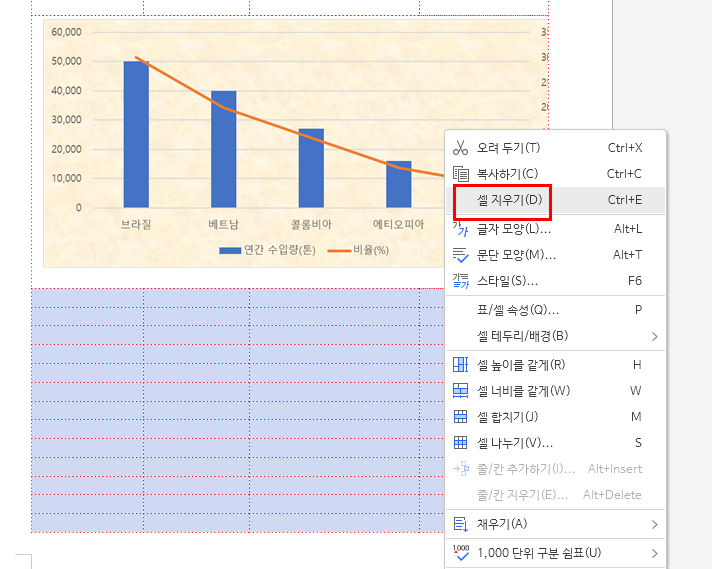Open 스타일(S)... entry
Viewport: 712px width, 569px height.
pyautogui.click(x=556, y=281)
